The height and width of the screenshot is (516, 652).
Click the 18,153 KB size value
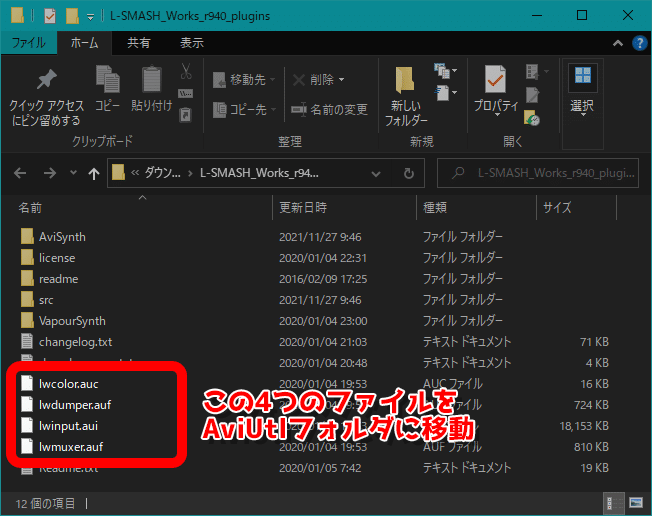[x=584, y=426]
